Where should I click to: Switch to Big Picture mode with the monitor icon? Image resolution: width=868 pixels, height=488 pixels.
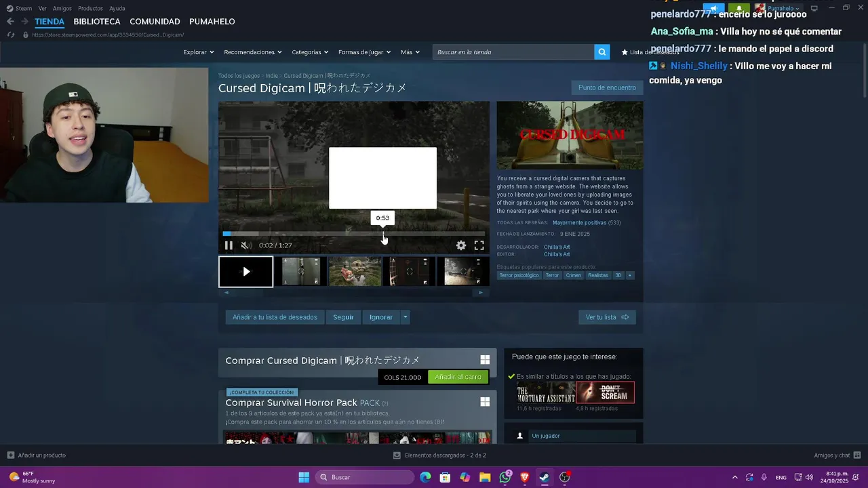pos(814,8)
